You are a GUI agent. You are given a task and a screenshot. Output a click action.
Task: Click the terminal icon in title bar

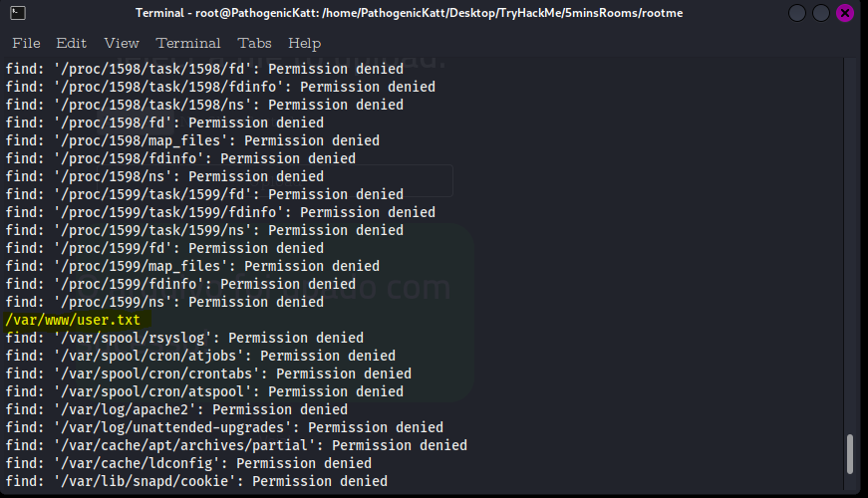point(15,13)
